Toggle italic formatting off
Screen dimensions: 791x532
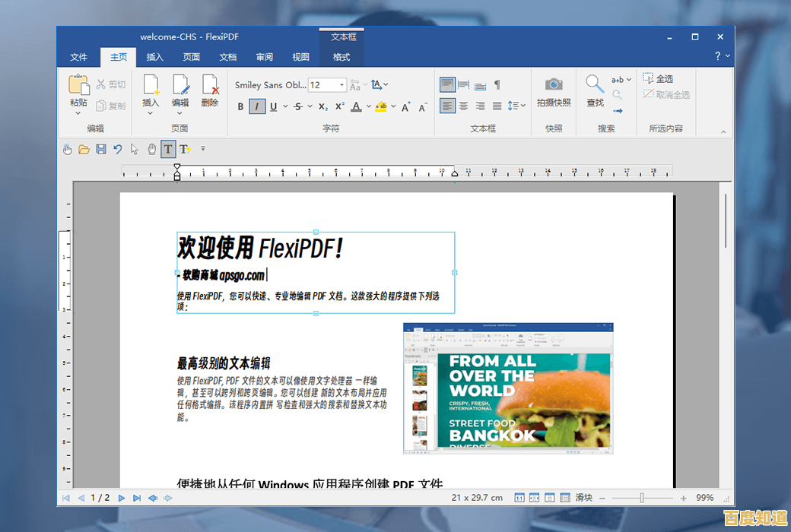point(259,106)
